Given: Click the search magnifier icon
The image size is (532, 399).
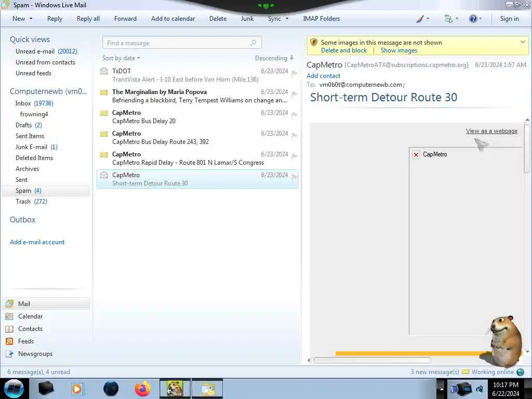Looking at the screenshot, I should pos(254,43).
